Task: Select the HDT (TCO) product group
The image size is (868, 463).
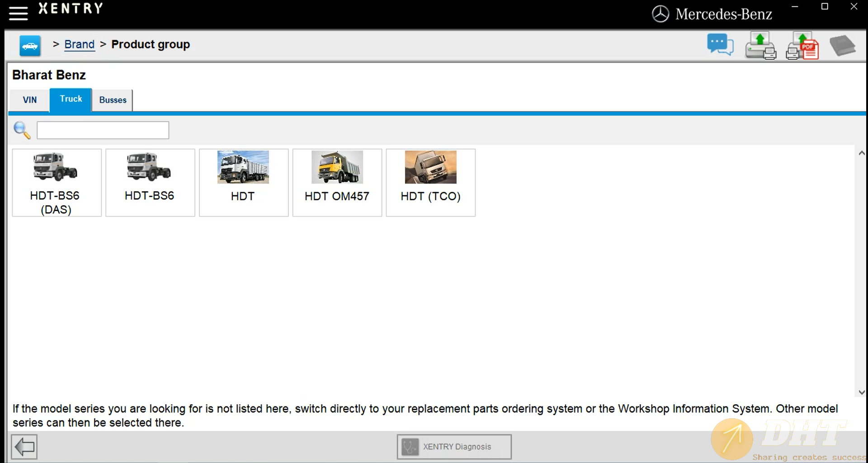Action: [x=431, y=183]
